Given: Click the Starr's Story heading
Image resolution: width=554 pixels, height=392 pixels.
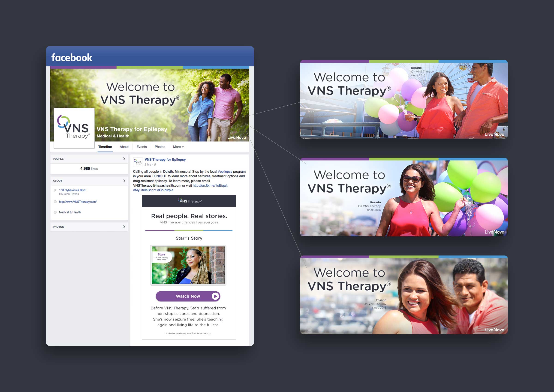Looking at the screenshot, I should 189,238.
